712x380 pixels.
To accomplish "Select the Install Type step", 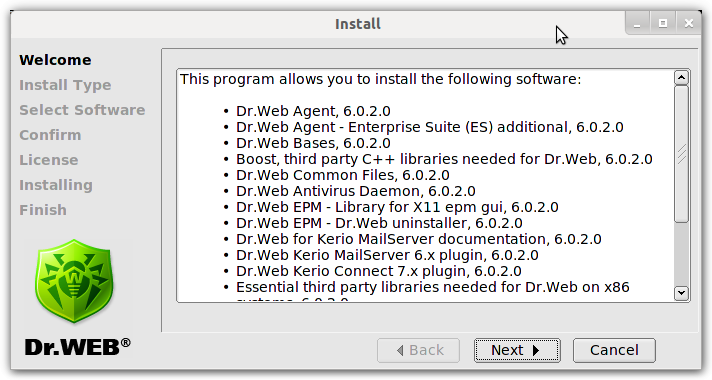I will tap(65, 85).
